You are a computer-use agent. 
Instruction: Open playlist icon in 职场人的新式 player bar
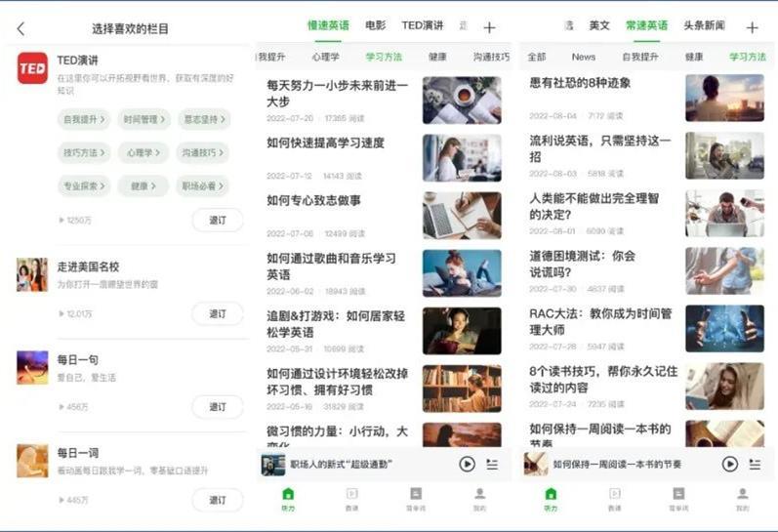[492, 464]
